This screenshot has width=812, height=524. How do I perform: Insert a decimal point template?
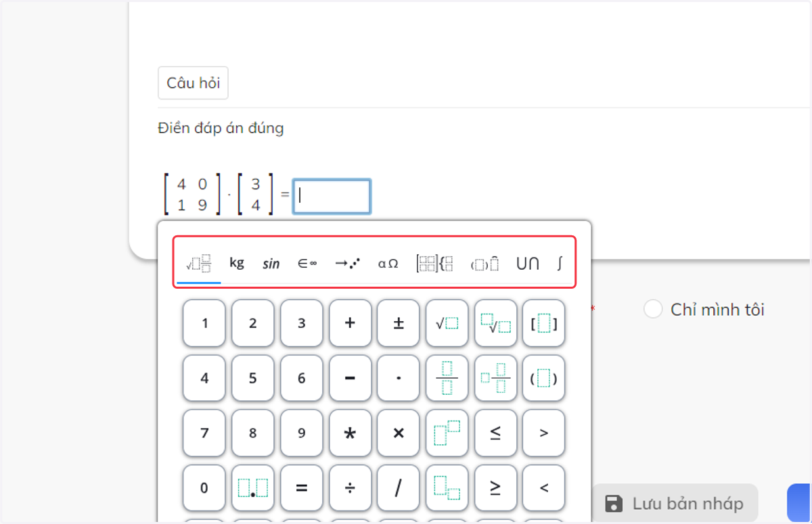click(253, 487)
